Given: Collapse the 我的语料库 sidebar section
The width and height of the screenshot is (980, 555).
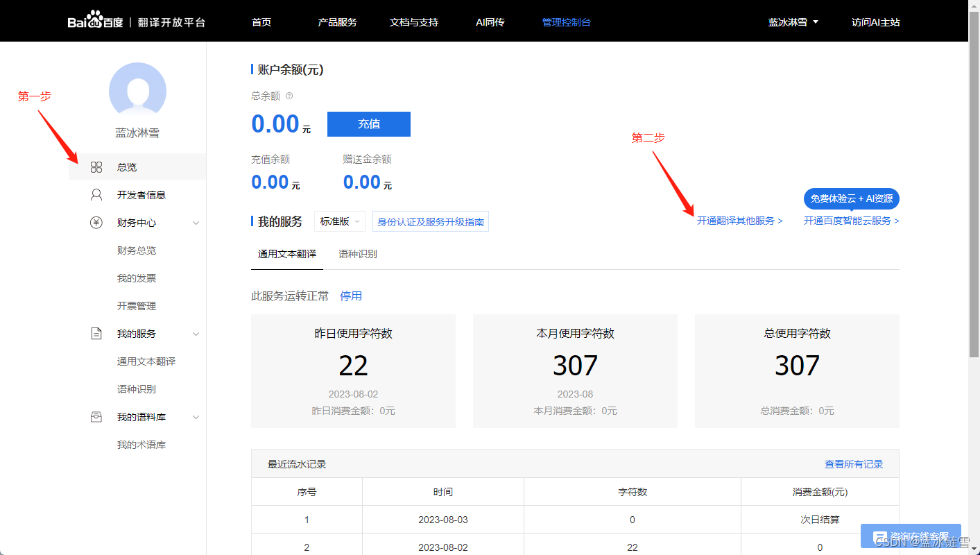Looking at the screenshot, I should coord(196,417).
